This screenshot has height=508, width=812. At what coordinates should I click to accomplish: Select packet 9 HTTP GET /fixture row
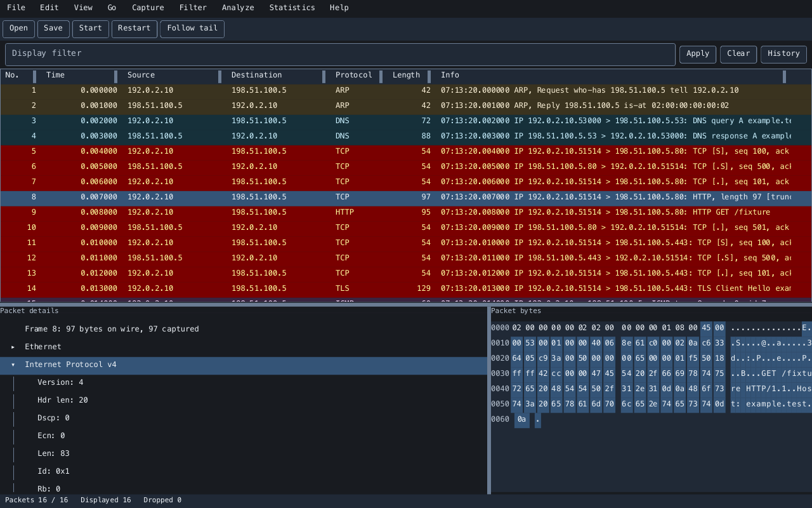[x=406, y=212]
